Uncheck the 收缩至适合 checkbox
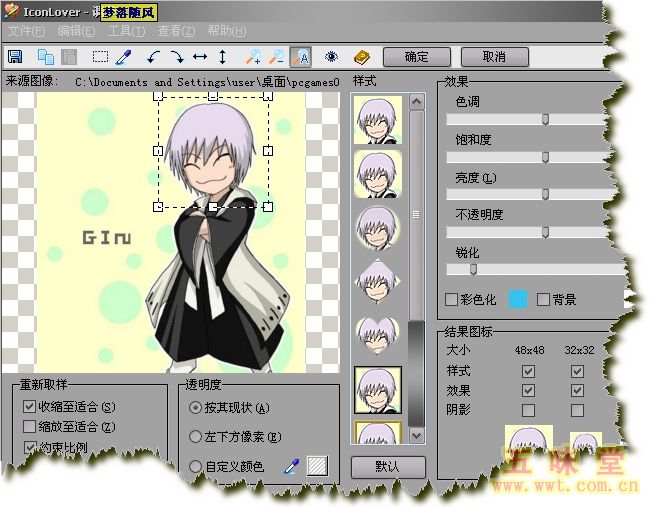The height and width of the screenshot is (508, 650). tap(29, 407)
